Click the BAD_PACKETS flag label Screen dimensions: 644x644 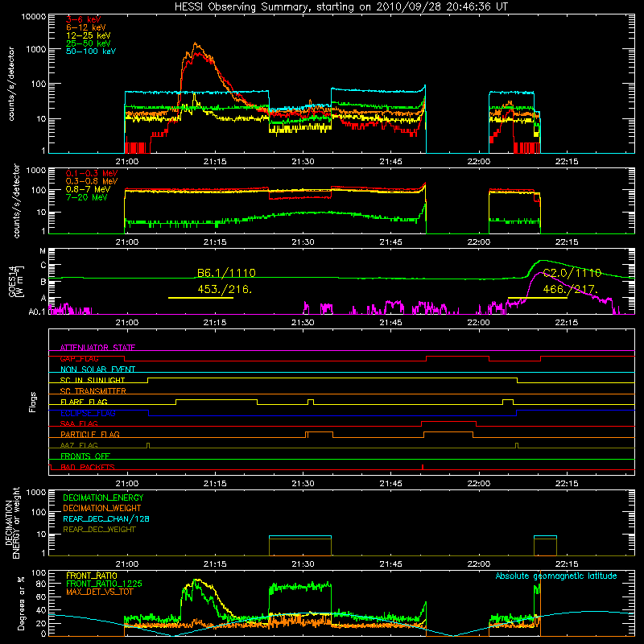(x=88, y=468)
